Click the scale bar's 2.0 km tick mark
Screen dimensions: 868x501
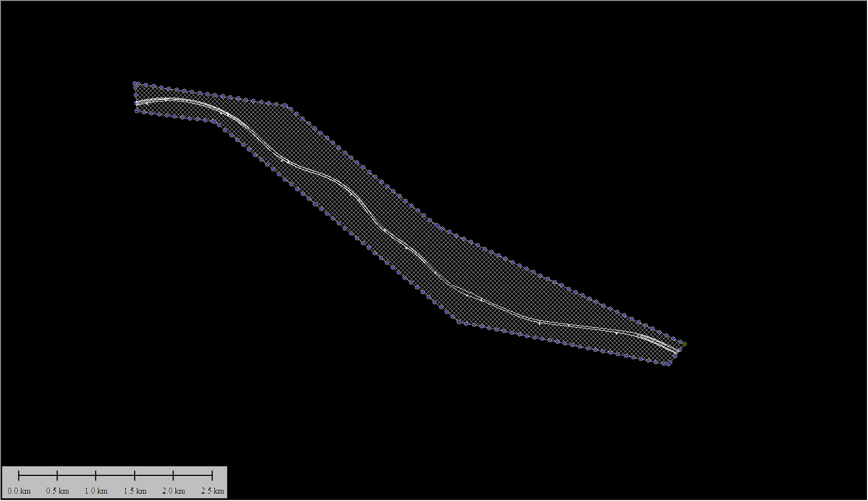174,475
